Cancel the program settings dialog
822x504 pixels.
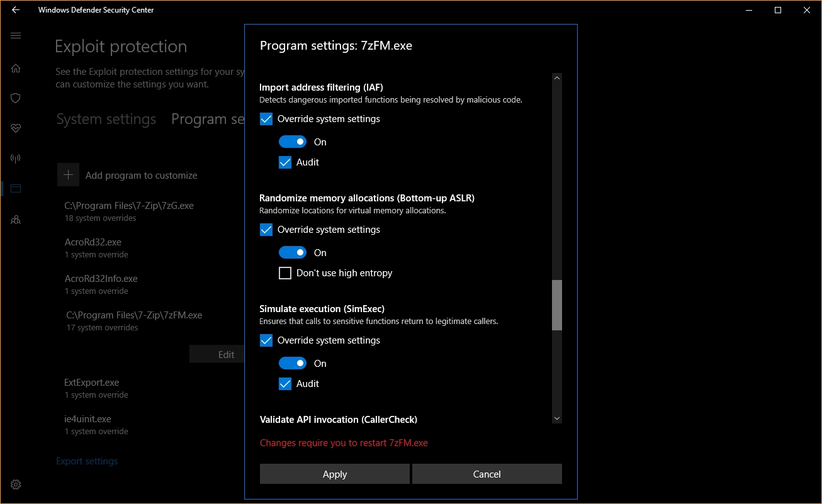point(487,474)
